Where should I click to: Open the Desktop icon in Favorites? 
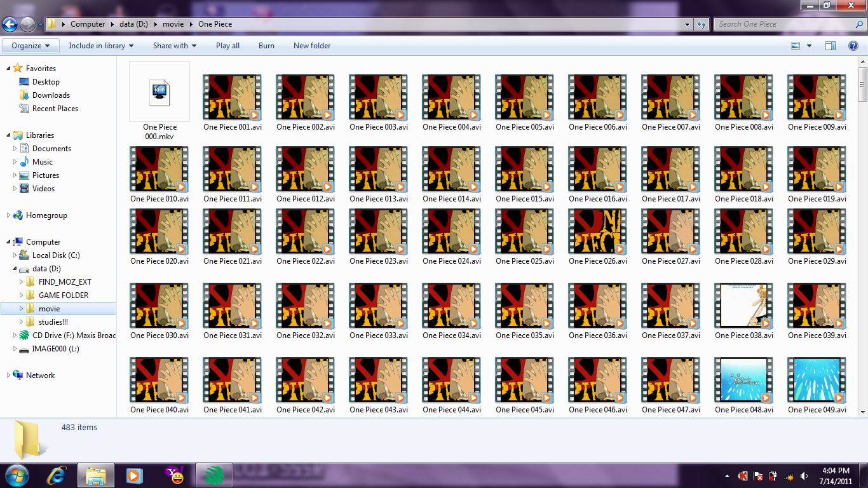[24, 82]
